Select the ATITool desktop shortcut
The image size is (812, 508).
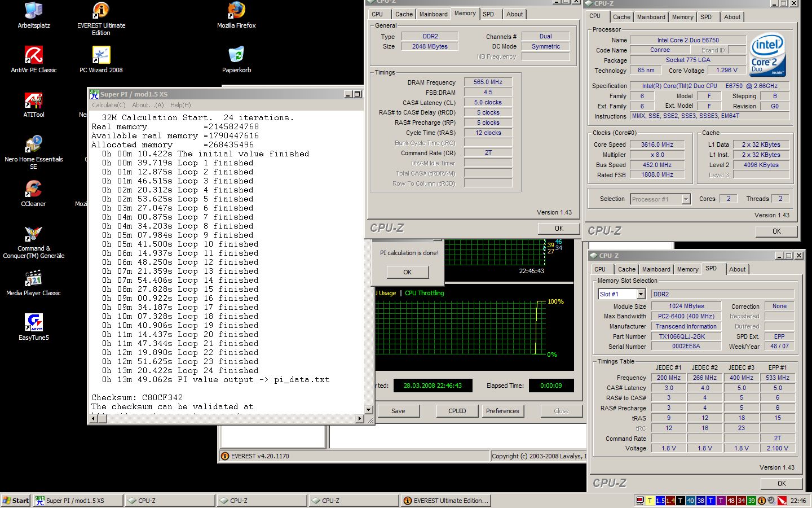tap(34, 104)
